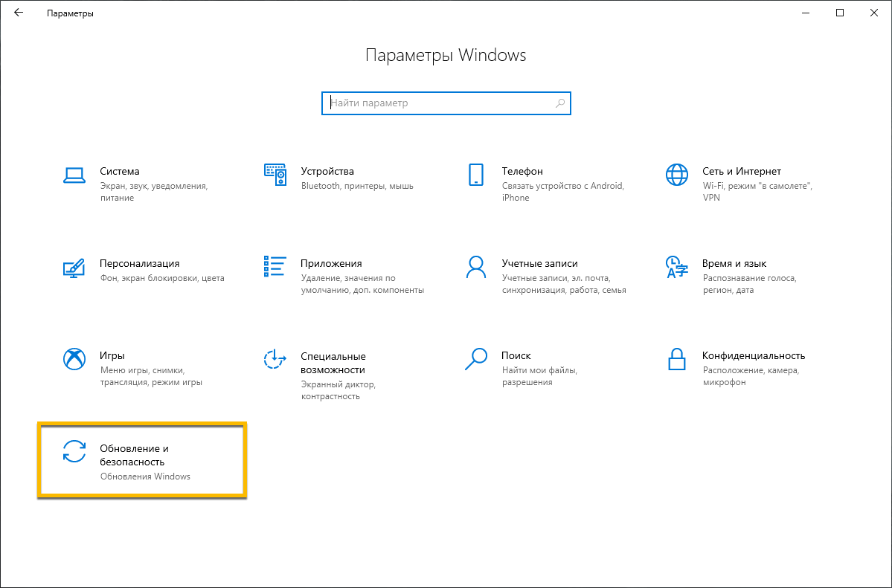Open the Devices keyboard and speaker icon
Image resolution: width=892 pixels, height=588 pixels.
click(x=275, y=175)
